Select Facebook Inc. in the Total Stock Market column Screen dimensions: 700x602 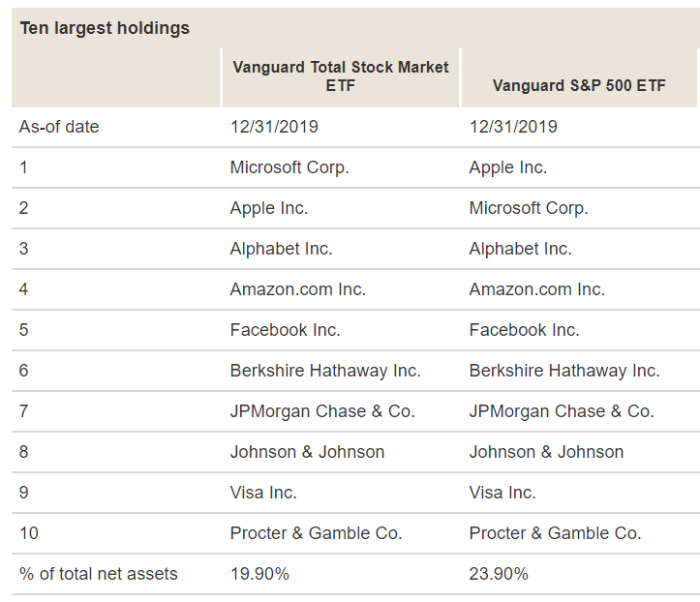click(x=285, y=330)
